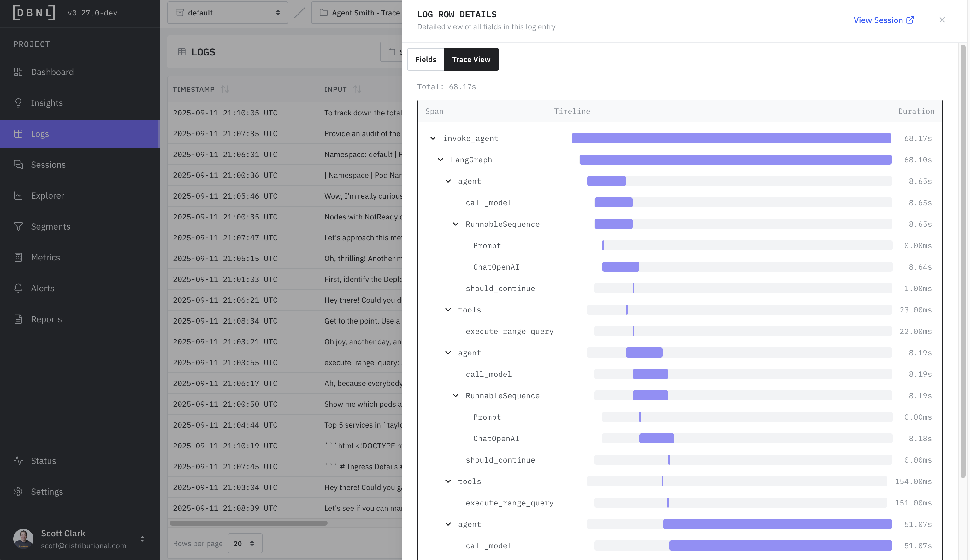
Task: Click the logs table horizontal scrollbar
Action: pyautogui.click(x=249, y=523)
